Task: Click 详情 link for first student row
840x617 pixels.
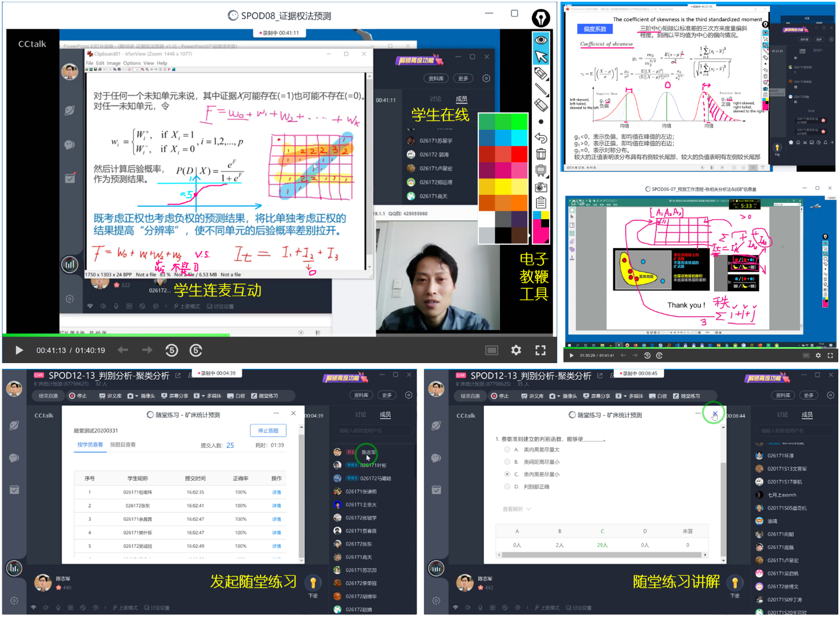Action: 277,492
